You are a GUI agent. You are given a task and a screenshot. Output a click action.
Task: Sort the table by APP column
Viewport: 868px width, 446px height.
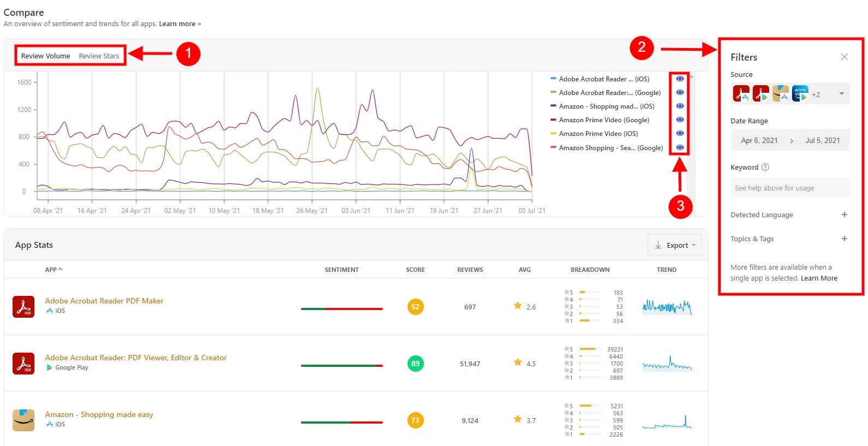(x=54, y=270)
